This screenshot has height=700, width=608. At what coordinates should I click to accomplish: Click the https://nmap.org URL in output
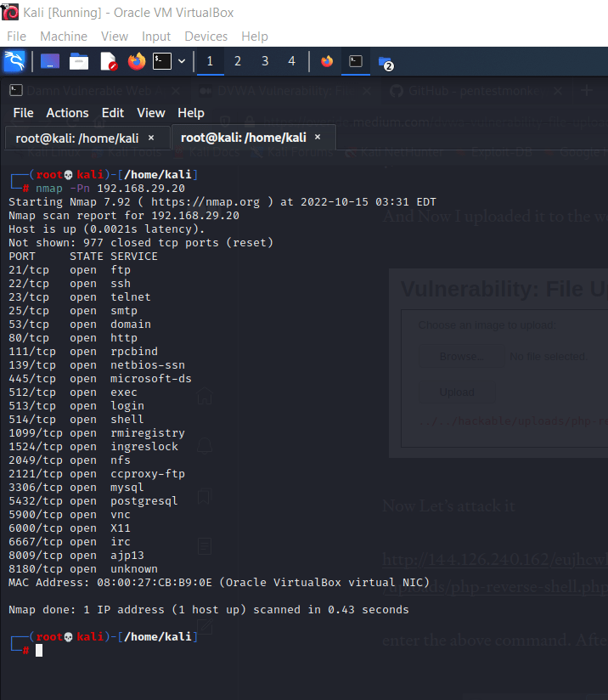coord(205,202)
